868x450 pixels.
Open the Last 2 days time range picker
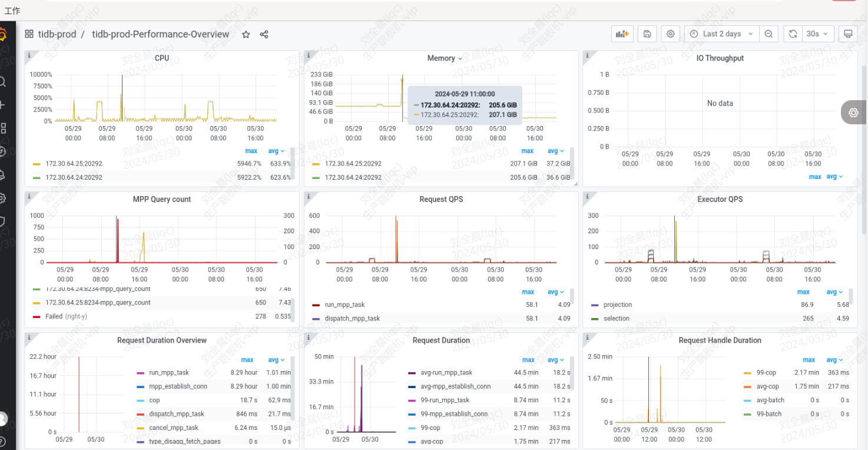tap(721, 34)
